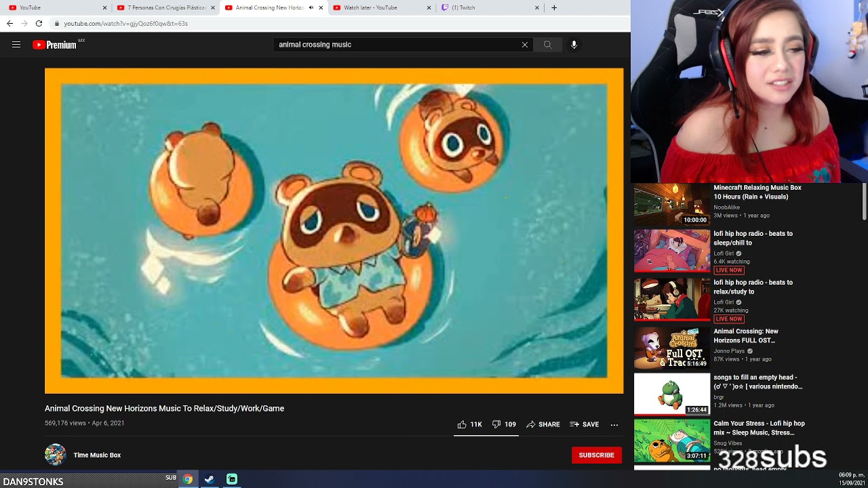Select the Animal Crossing New Horizons tab
Screen dimensions: 868x488
coord(274,7)
